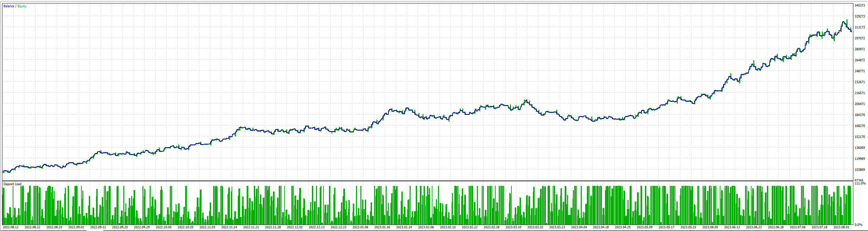Click the 2023.05.25 date label
The height and width of the screenshot is (231, 868).
coord(688,227)
